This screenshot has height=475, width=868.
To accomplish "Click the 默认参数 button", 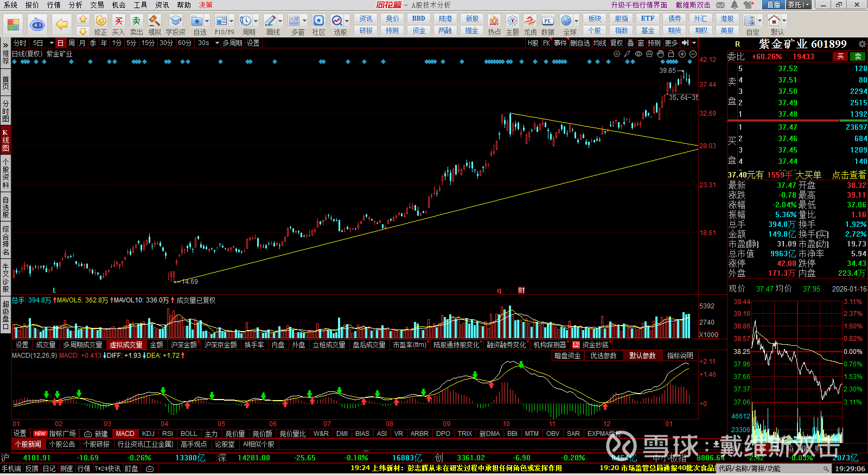I will pos(642,356).
